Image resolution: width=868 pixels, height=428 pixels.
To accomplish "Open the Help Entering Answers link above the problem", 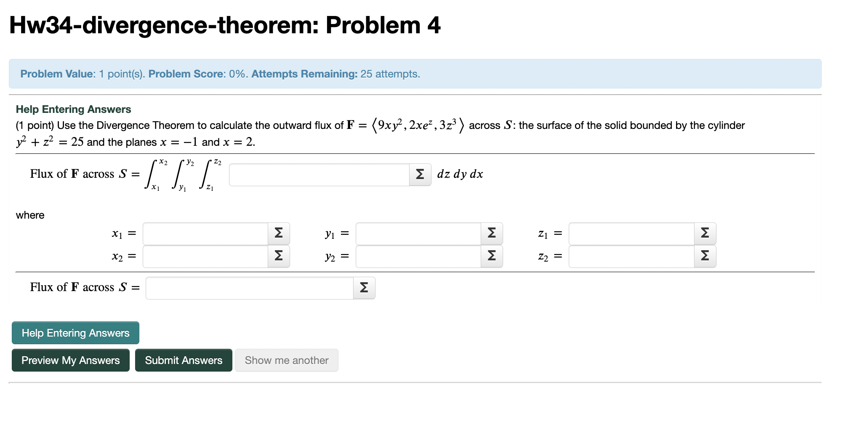I will point(73,109).
